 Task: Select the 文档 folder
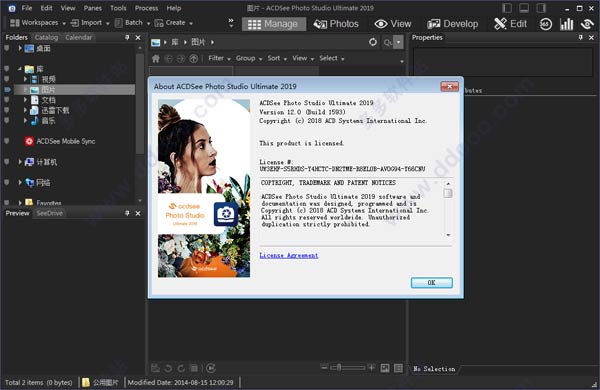48,100
